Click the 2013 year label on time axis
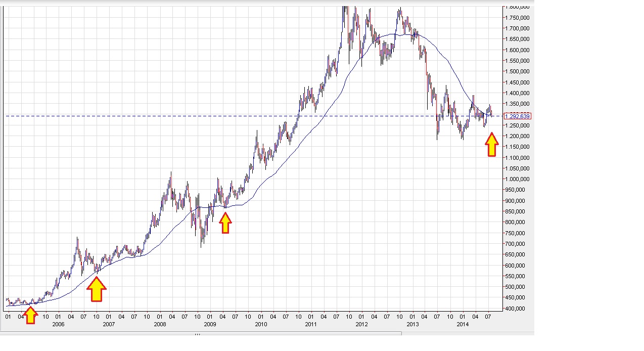This screenshot has width=644, height=351. pos(412,324)
